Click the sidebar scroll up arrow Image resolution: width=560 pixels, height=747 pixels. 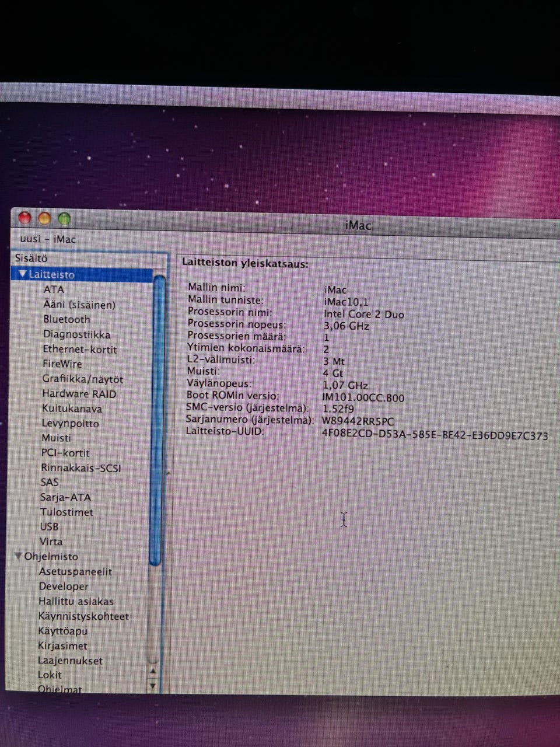(153, 671)
